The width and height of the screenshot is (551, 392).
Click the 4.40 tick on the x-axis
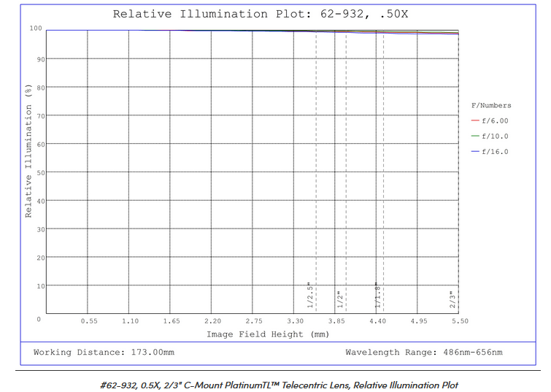(x=377, y=321)
